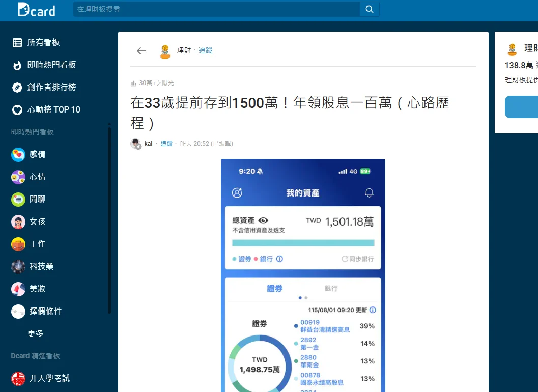
Task: Click 同步銀行 refresh in screenshot
Action: (x=357, y=259)
